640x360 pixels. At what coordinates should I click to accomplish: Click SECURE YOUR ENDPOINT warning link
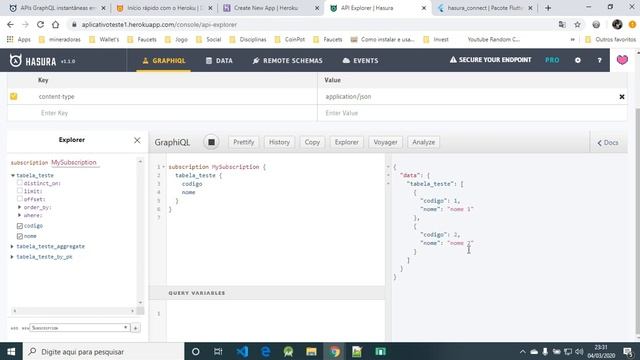click(490, 60)
